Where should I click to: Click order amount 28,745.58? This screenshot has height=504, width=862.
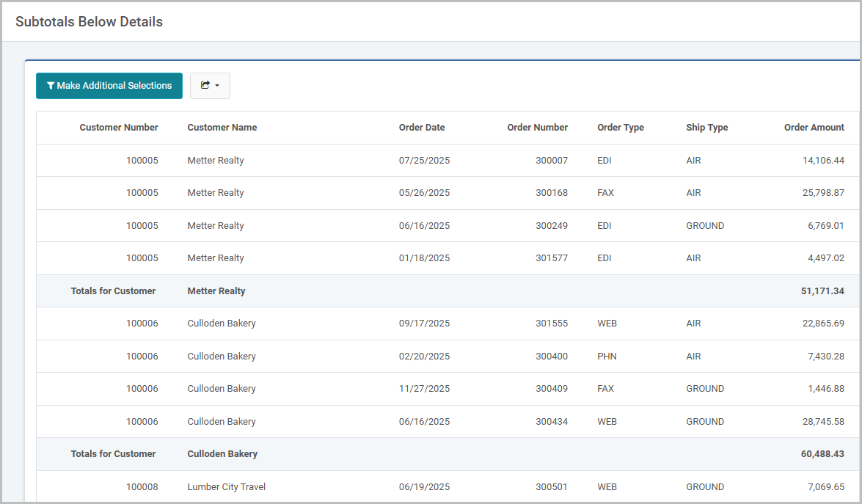click(x=823, y=422)
